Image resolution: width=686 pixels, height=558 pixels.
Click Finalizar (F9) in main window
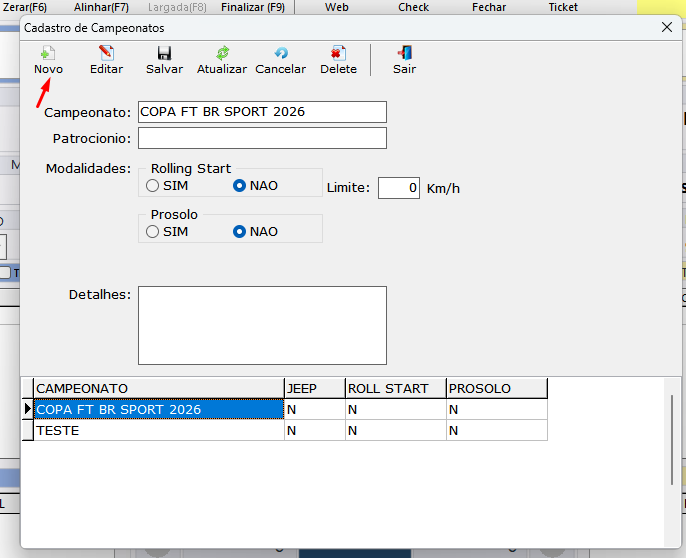[x=253, y=7]
